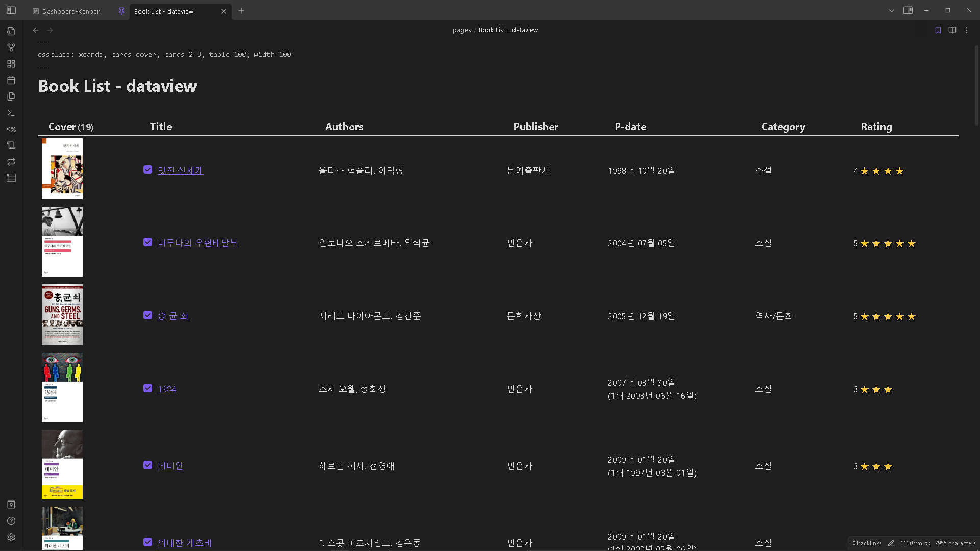Click the bookmark icon to unbookmark this note
Screen dimensions: 980x551
tap(938, 30)
